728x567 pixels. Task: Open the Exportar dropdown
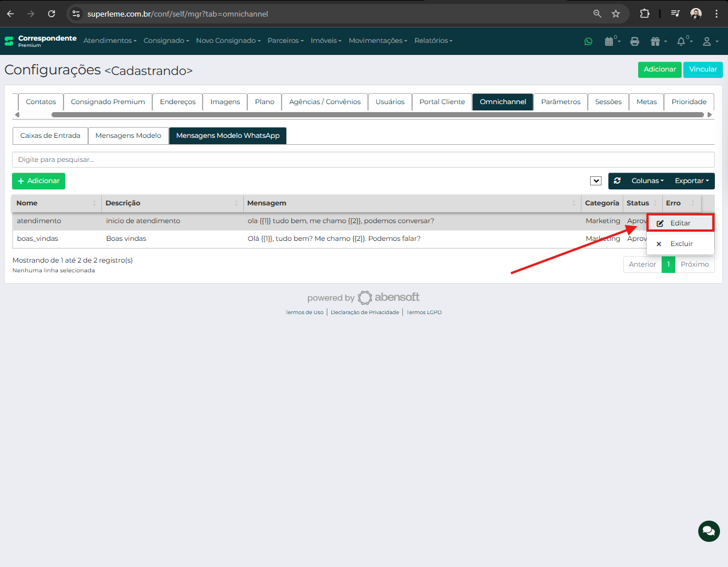click(x=691, y=181)
